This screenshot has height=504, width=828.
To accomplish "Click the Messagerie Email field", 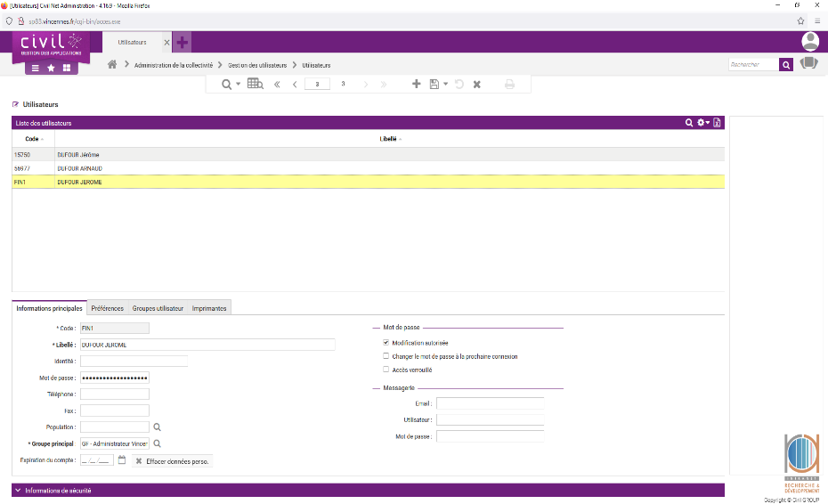I will 490,403.
